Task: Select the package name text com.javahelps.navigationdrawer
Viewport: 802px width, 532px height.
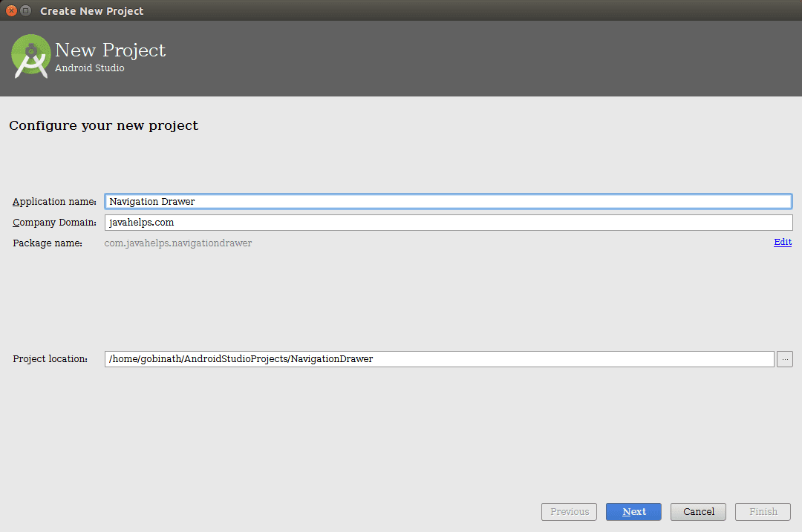Action: (x=178, y=243)
